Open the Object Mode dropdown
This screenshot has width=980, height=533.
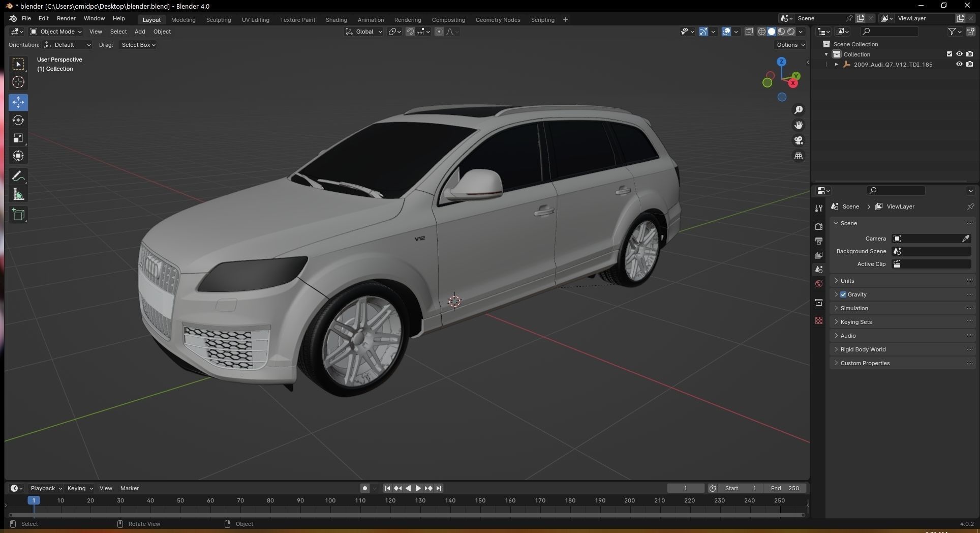pyautogui.click(x=56, y=32)
